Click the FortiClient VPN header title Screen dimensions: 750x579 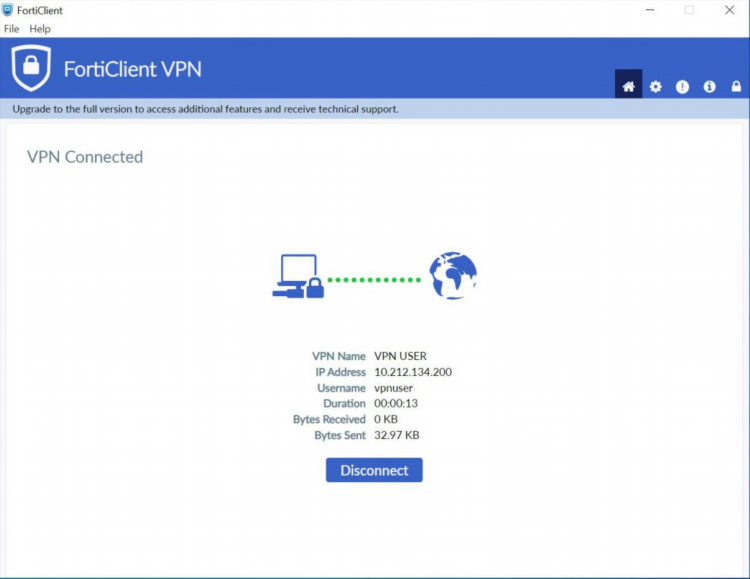132,69
